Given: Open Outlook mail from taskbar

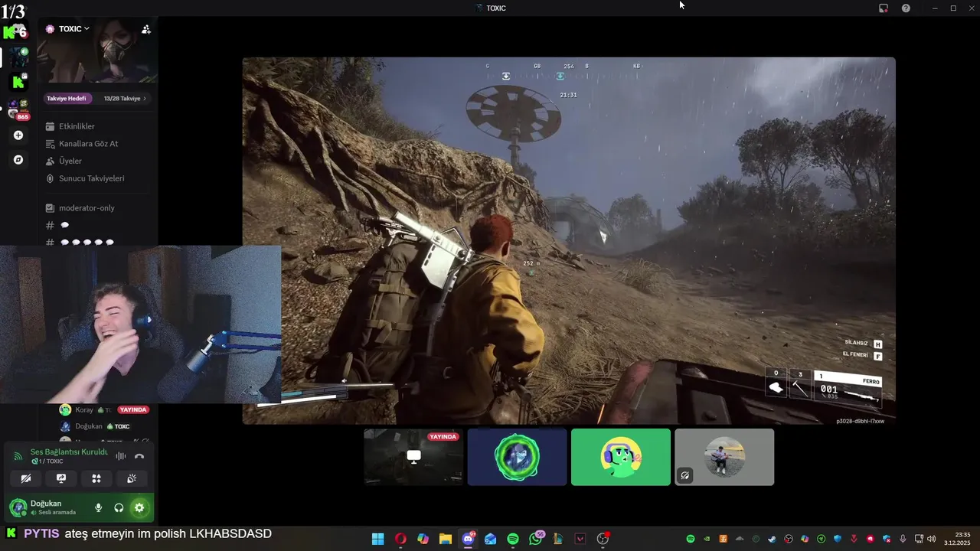Looking at the screenshot, I should tap(490, 539).
